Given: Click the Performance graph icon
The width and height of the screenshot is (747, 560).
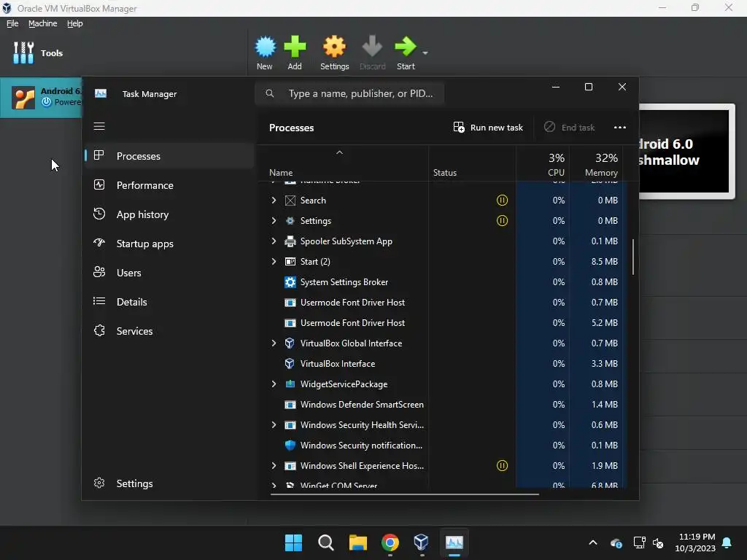Looking at the screenshot, I should coord(99,184).
